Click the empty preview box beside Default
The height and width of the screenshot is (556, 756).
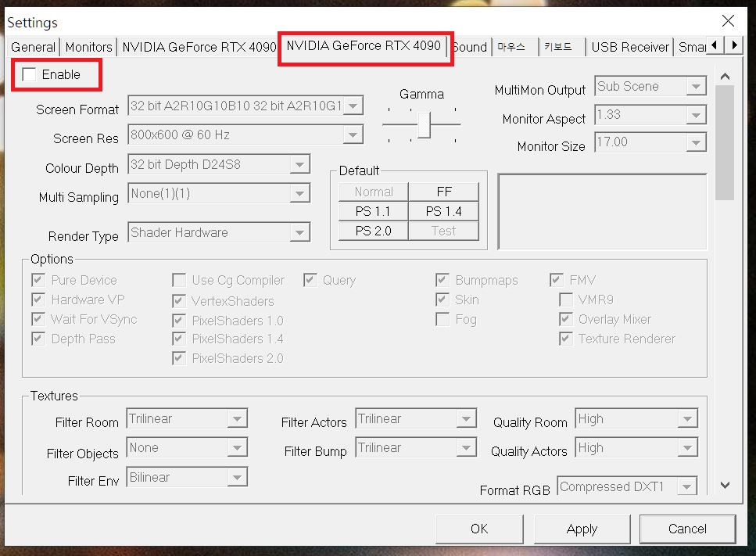[602, 211]
